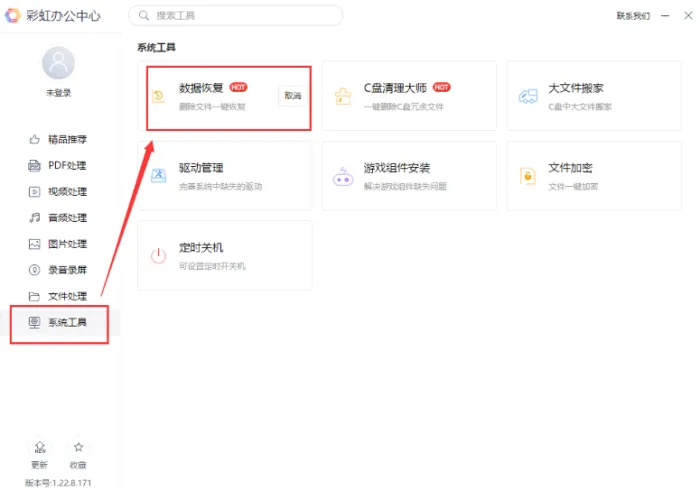Click folder icon beside 文件处理

(x=34, y=296)
